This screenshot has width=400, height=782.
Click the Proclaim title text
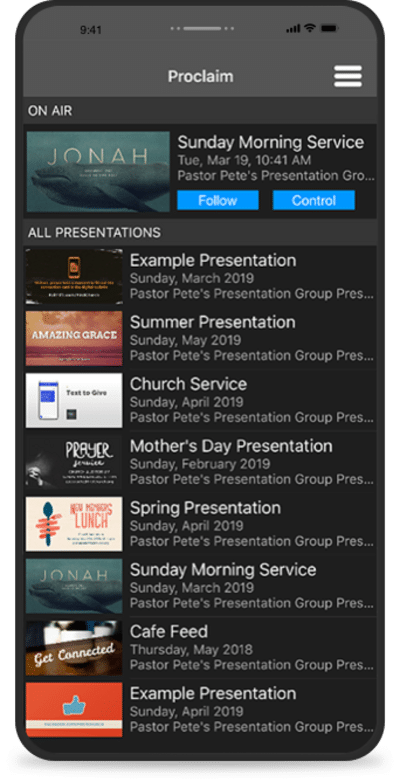tap(200, 76)
